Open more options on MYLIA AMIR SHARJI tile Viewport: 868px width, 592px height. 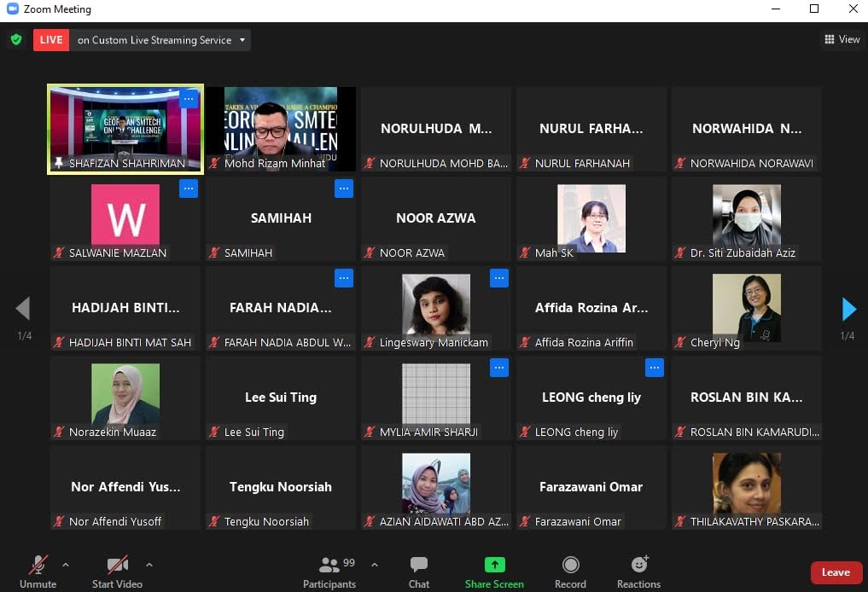pos(498,368)
